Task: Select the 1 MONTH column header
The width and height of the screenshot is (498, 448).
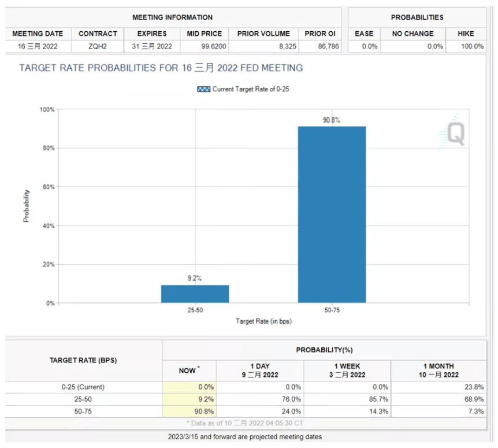Action: [x=438, y=371]
